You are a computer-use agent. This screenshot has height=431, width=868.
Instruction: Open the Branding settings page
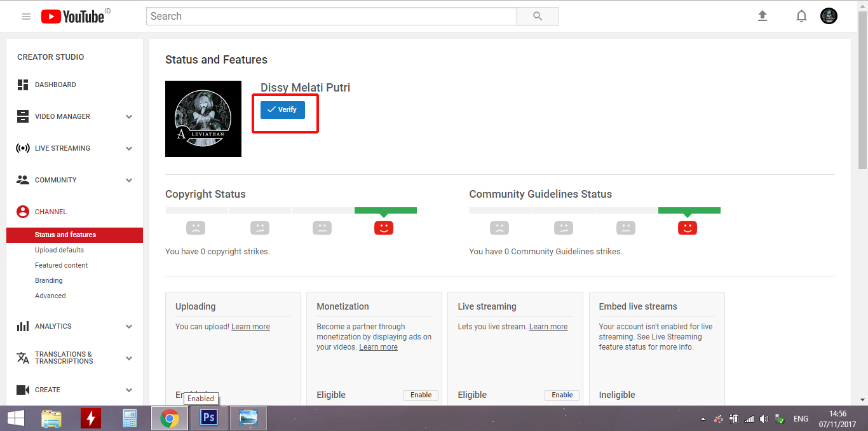[48, 280]
